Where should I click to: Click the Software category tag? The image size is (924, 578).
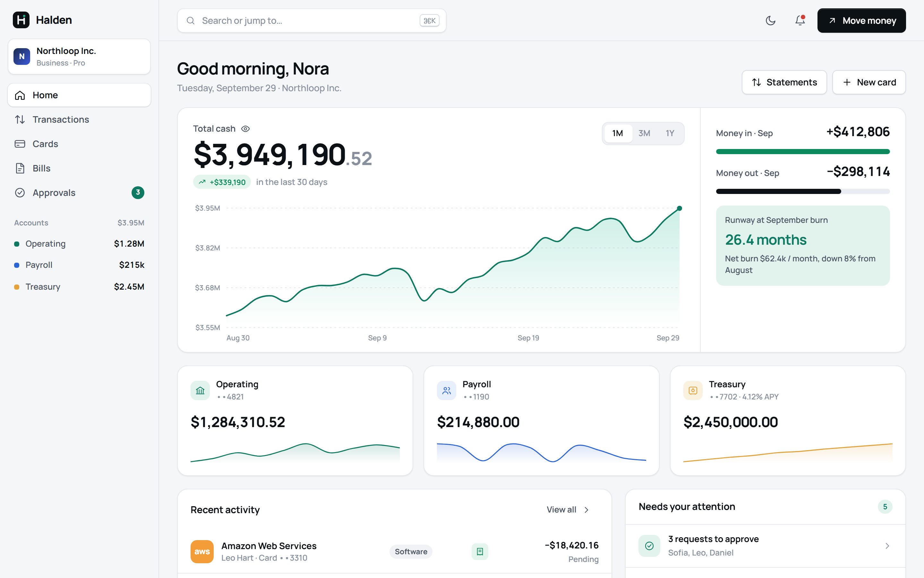[x=411, y=552]
